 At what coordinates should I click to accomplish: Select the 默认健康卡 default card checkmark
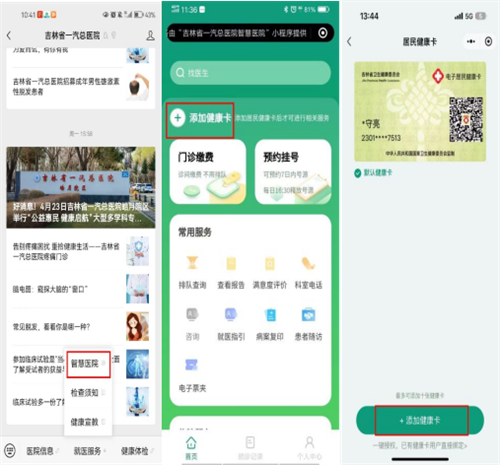(358, 173)
